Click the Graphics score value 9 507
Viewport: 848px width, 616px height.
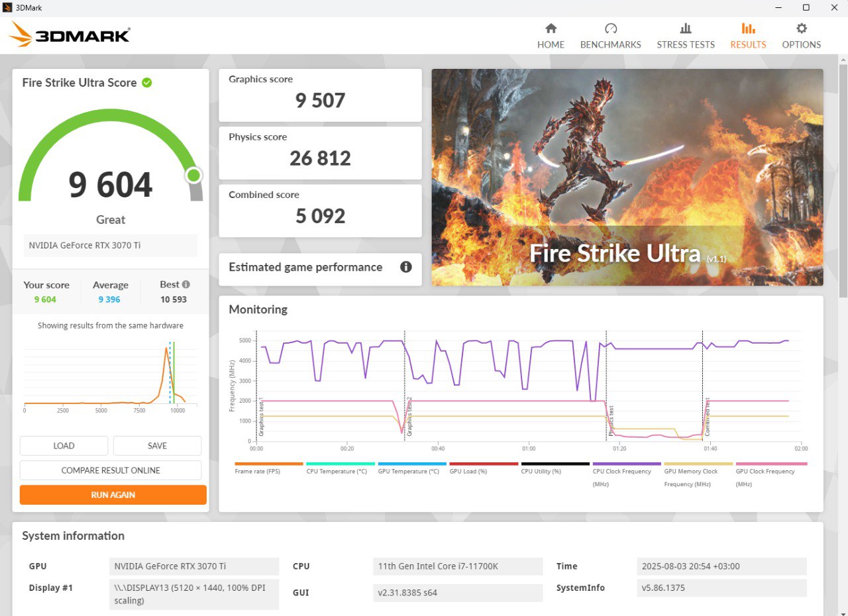(x=321, y=101)
